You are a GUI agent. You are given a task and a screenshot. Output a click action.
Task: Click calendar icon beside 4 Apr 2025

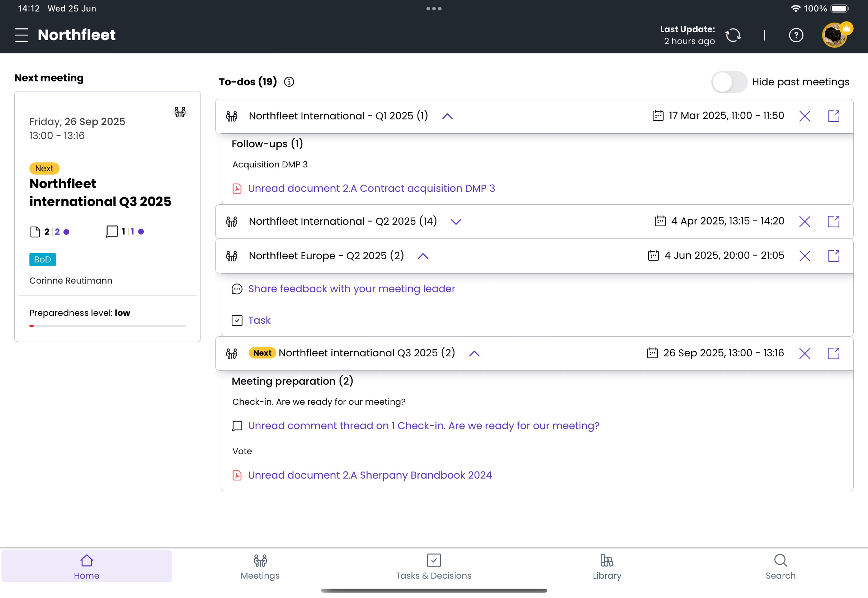coord(660,221)
